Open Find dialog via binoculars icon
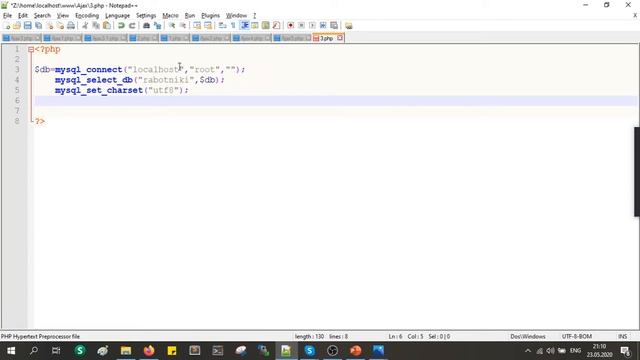Viewport: 640px width, 360px height. tap(146, 26)
